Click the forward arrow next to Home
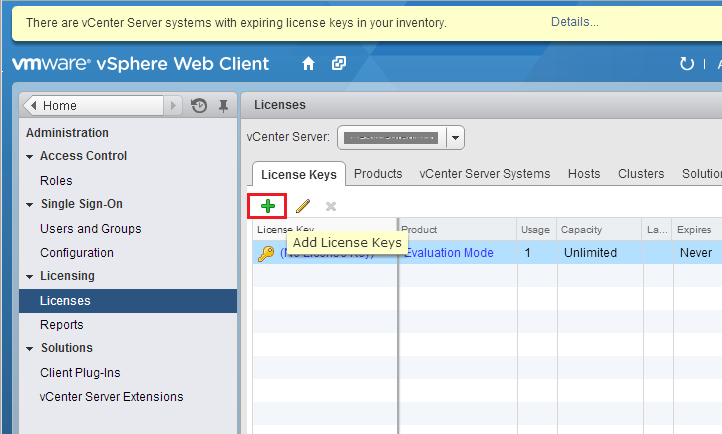 [x=173, y=105]
